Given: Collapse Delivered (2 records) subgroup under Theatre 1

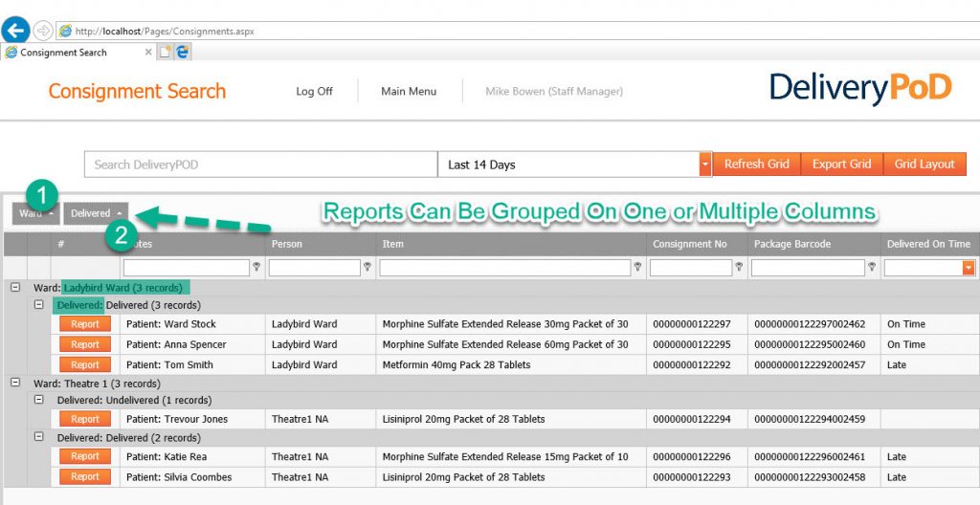Looking at the screenshot, I should 38,437.
